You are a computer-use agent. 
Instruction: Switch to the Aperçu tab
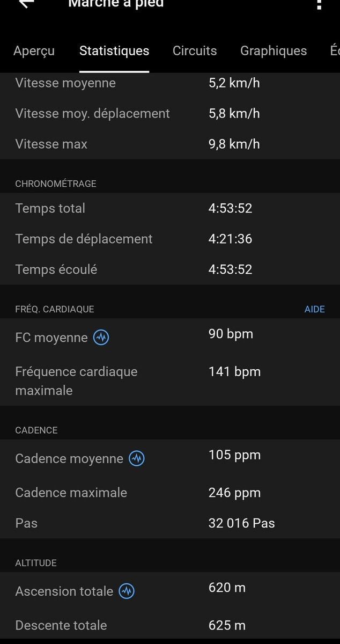coord(34,51)
